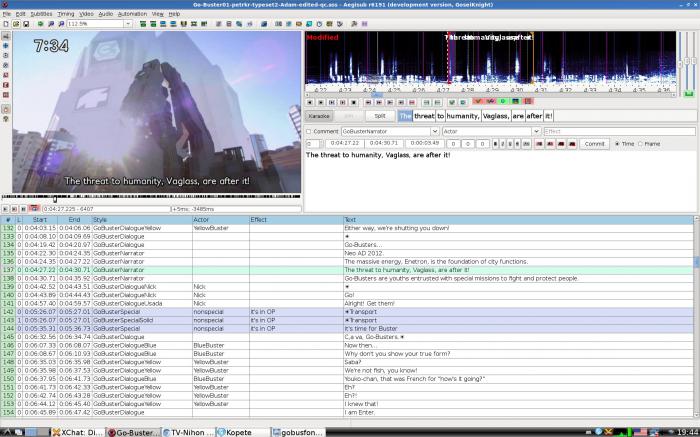Select the karaoke syllable 'humanity,'

pos(463,116)
